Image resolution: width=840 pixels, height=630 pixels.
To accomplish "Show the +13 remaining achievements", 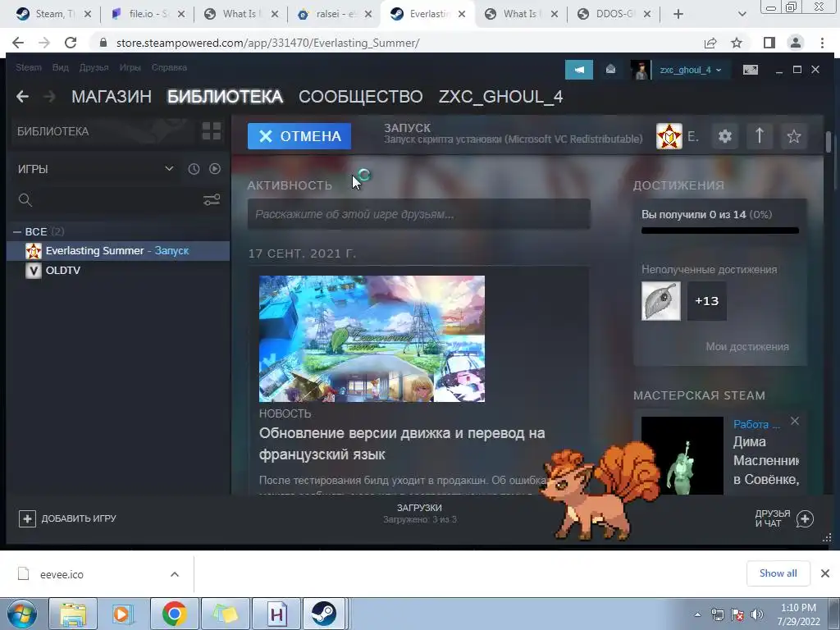I will (x=706, y=301).
